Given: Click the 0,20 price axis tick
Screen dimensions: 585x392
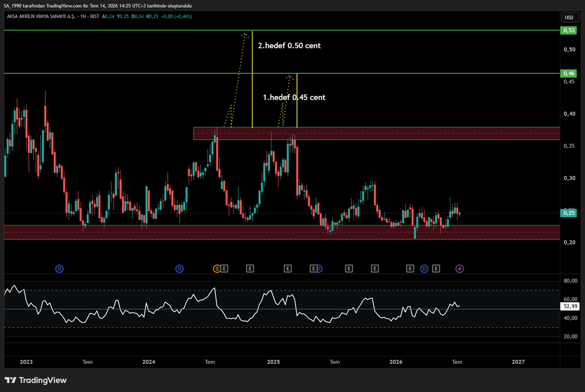Looking at the screenshot, I should [x=569, y=243].
